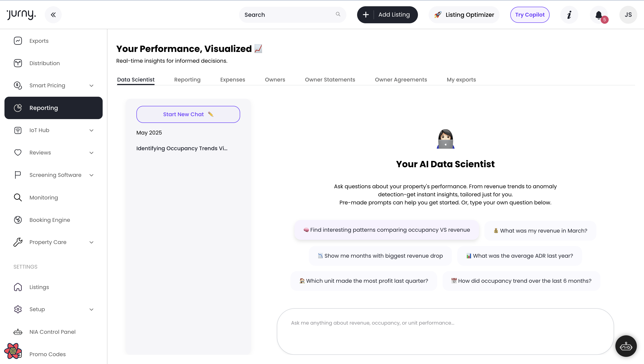
Task: Expand the IoT Hub submenu
Action: pyautogui.click(x=91, y=130)
